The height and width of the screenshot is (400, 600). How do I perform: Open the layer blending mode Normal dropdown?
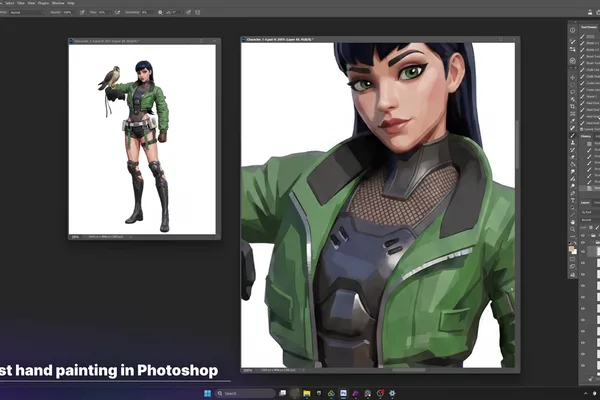click(589, 220)
